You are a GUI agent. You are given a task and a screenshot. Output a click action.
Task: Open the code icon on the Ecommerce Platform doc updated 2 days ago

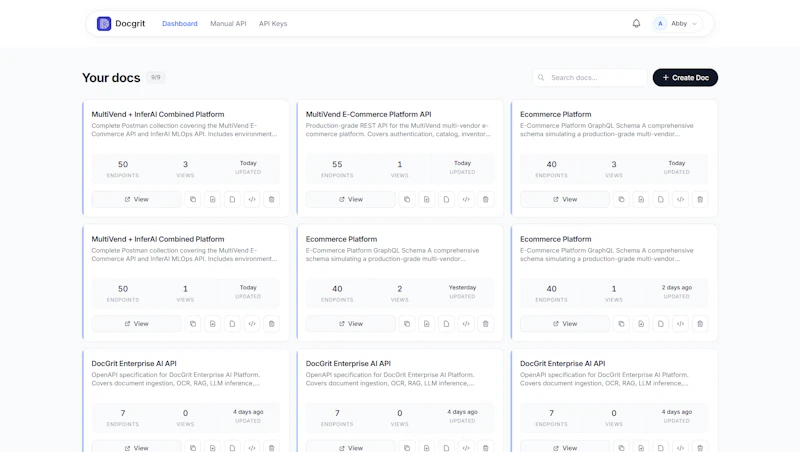[680, 324]
